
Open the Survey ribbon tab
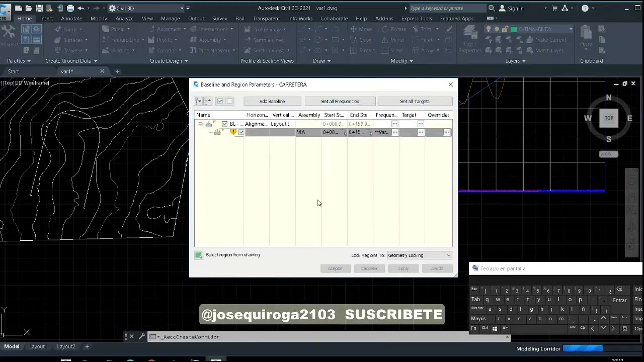pos(220,19)
